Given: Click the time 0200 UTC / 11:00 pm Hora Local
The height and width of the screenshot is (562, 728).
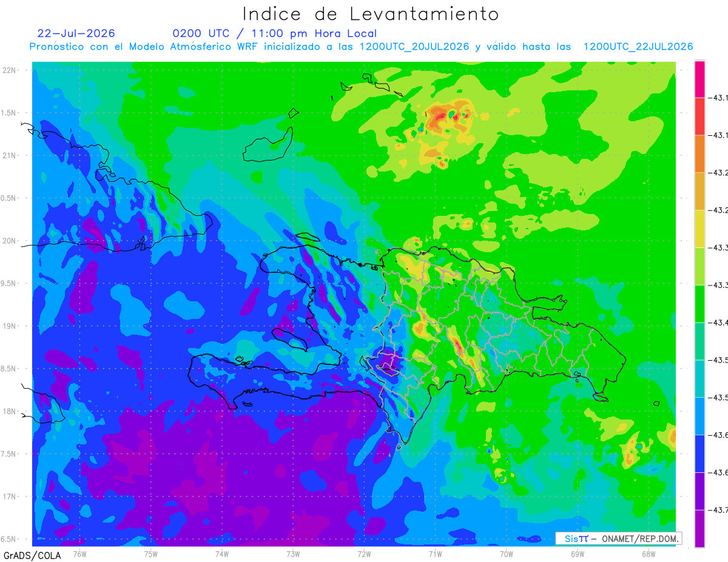Looking at the screenshot, I should [x=275, y=33].
